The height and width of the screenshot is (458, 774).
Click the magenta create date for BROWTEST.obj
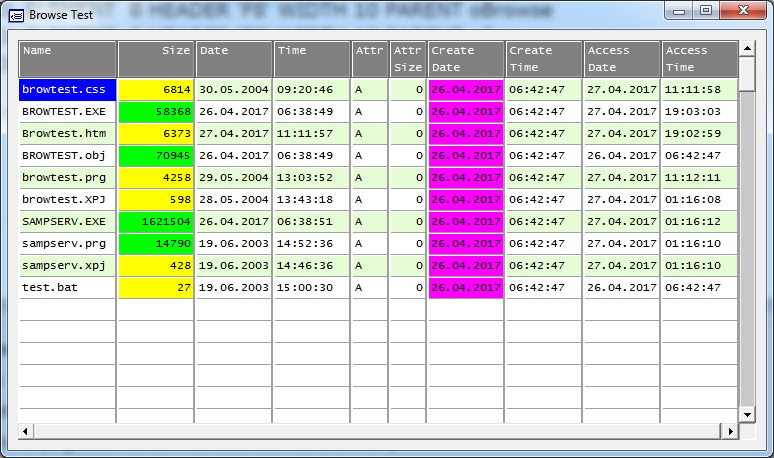(466, 156)
